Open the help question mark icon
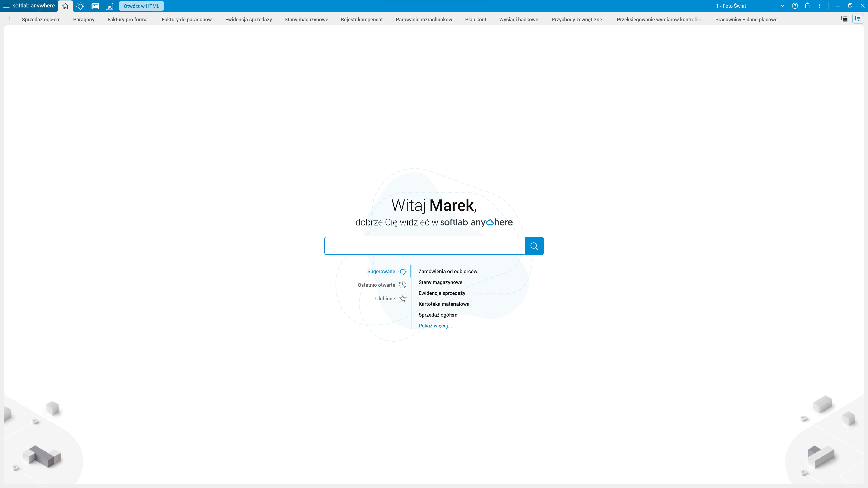Image resolution: width=868 pixels, height=488 pixels. [795, 6]
